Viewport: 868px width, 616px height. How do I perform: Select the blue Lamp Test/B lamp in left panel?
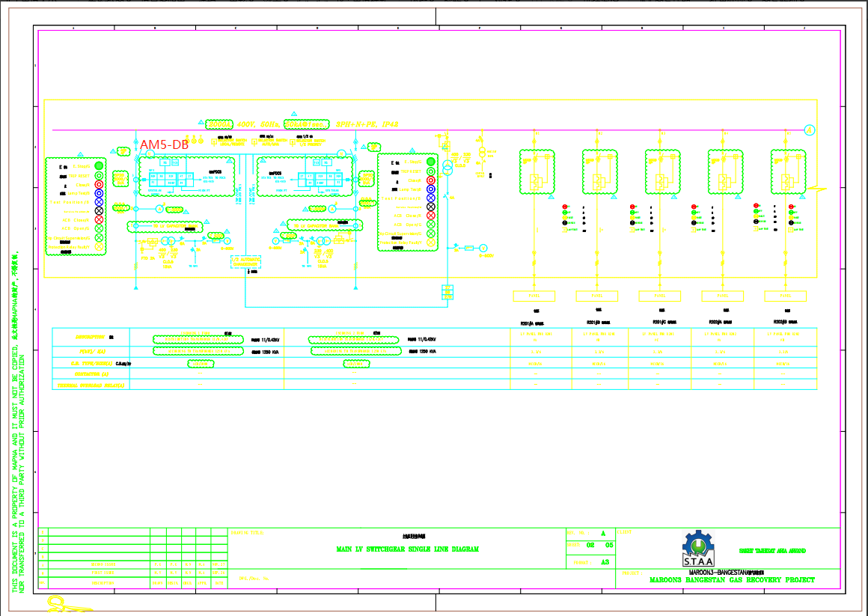pos(99,193)
